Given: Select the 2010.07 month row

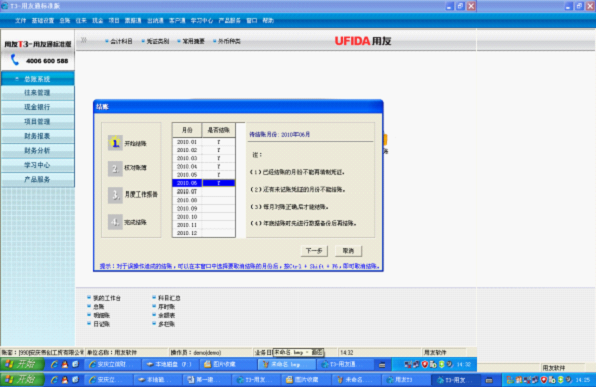Looking at the screenshot, I should point(204,192).
